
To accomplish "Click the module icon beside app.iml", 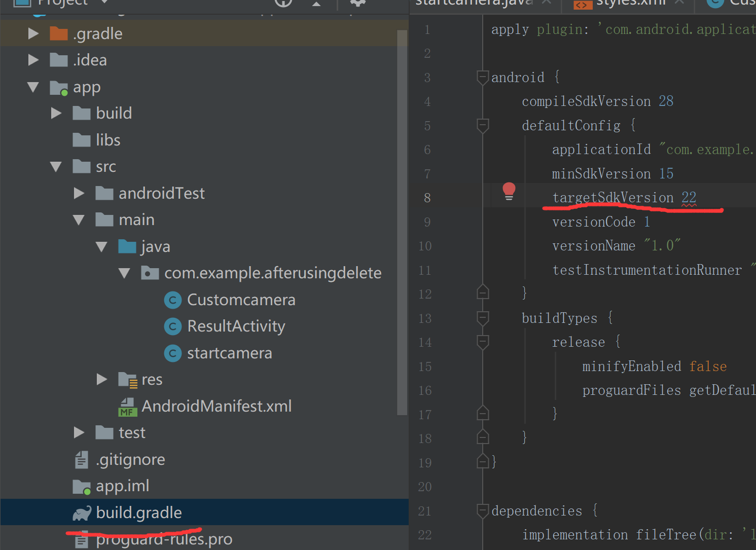I will point(82,486).
